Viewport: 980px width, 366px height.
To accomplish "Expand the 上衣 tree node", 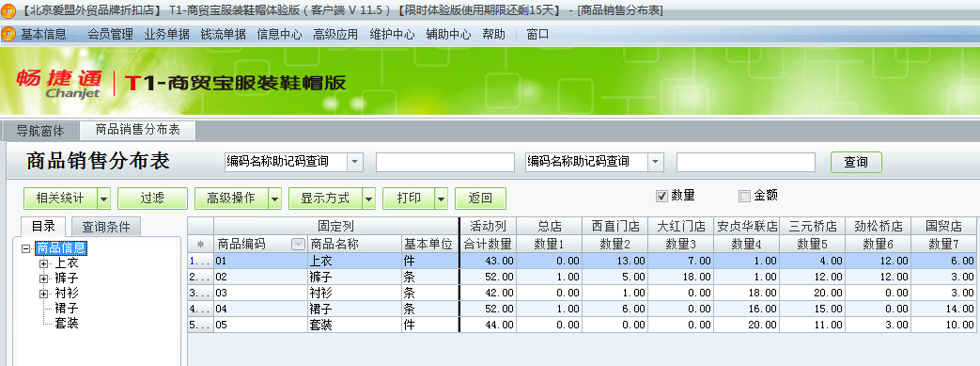I will pos(44,264).
